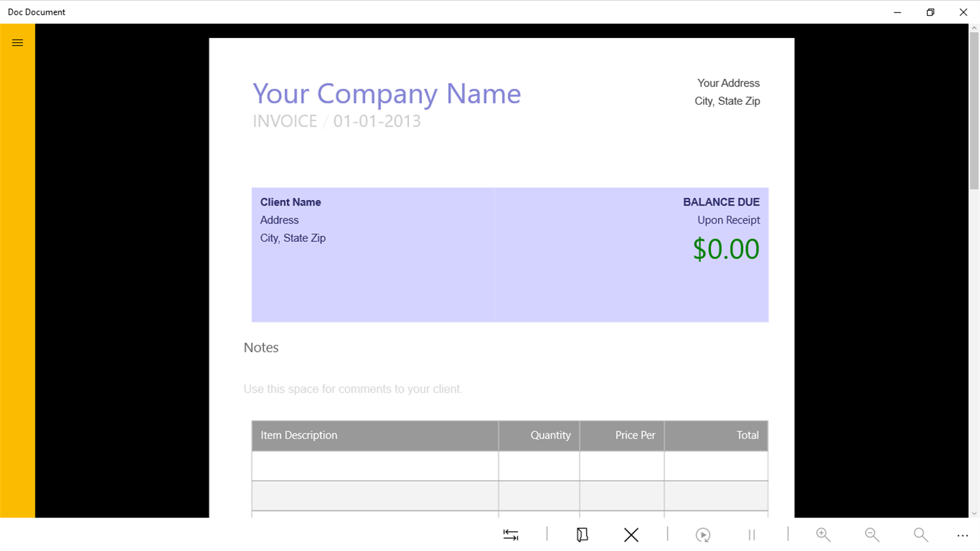Click the Price Per column header
This screenshot has height=551, width=980.
tap(635, 435)
